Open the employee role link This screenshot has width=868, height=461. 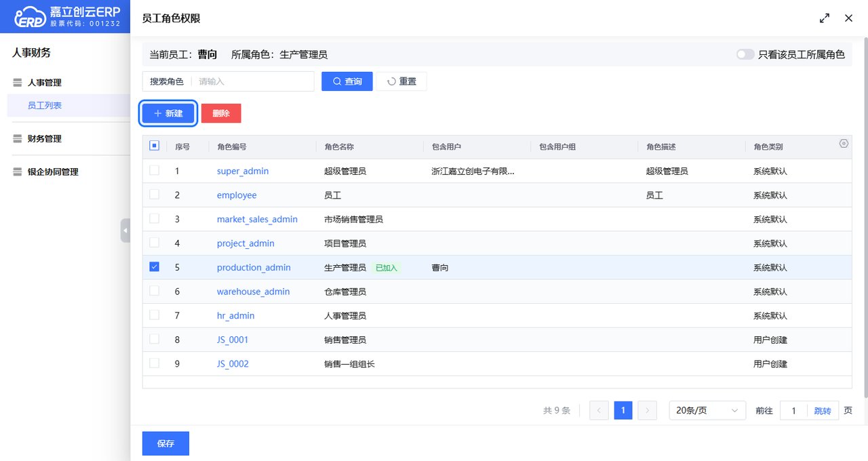point(237,195)
